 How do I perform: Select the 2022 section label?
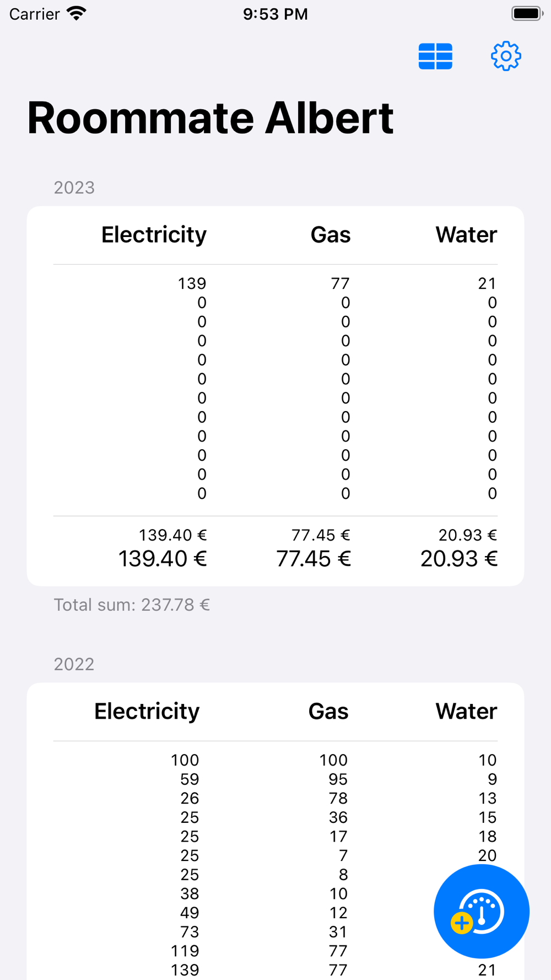tap(74, 664)
